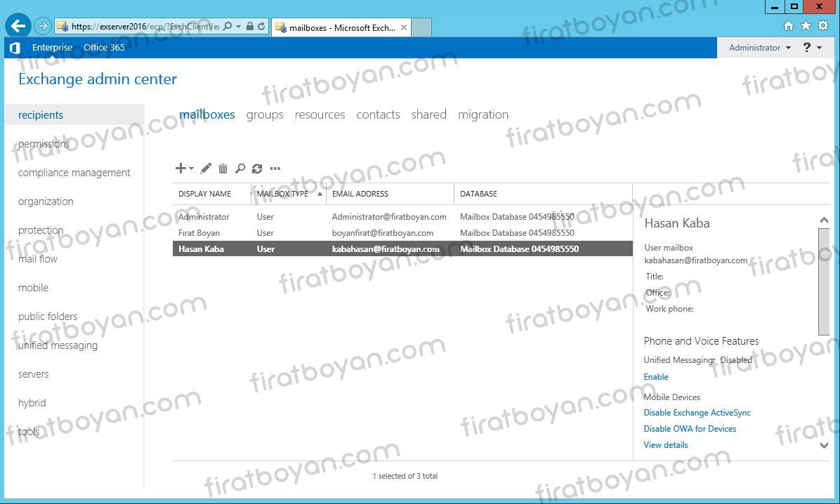Click the browser Home icon
Viewport: 840px width, 504px height.
click(x=789, y=26)
